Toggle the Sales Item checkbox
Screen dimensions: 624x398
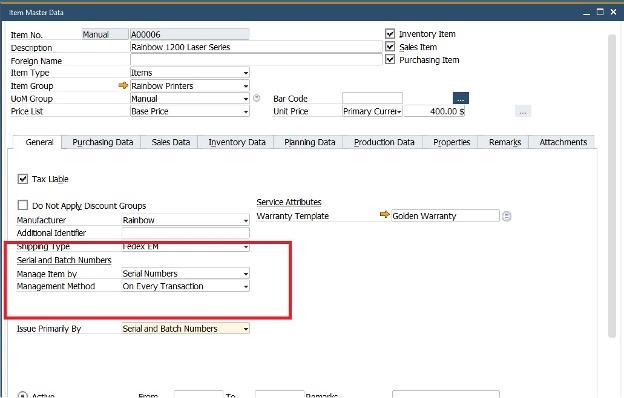(x=390, y=47)
